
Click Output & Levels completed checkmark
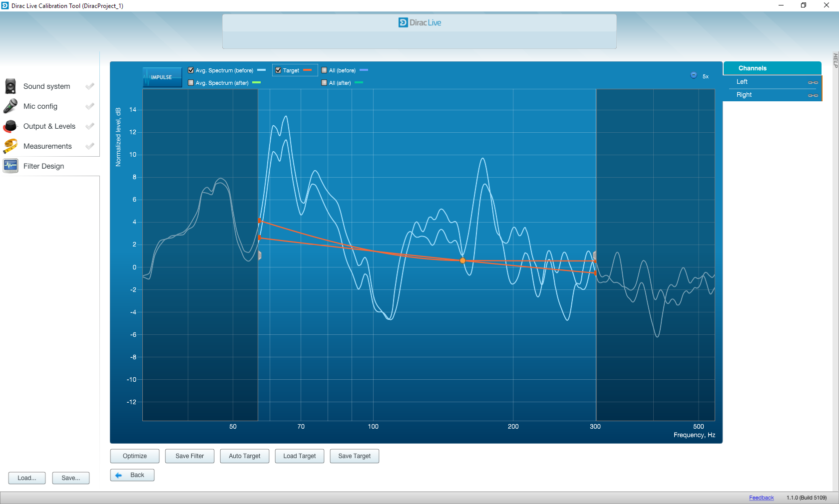90,126
